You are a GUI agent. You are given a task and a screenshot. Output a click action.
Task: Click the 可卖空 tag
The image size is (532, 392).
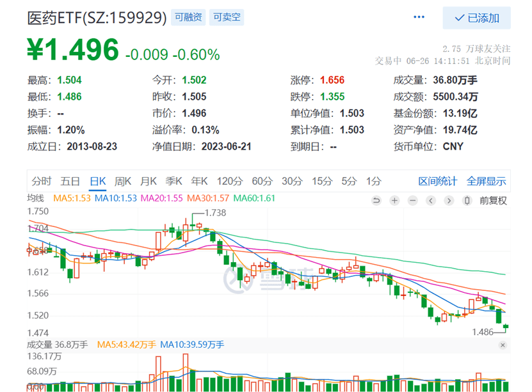227,17
